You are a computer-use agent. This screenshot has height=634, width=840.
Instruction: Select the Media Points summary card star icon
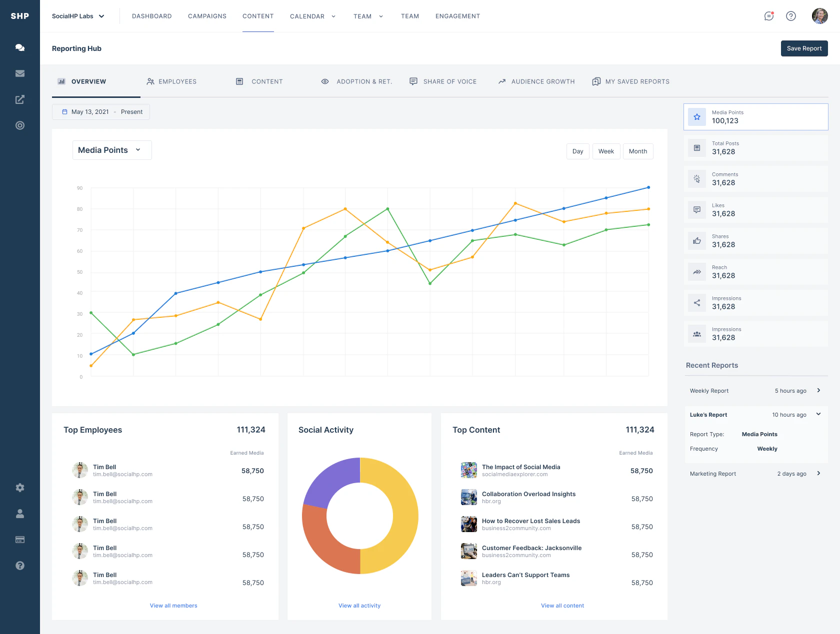(696, 117)
